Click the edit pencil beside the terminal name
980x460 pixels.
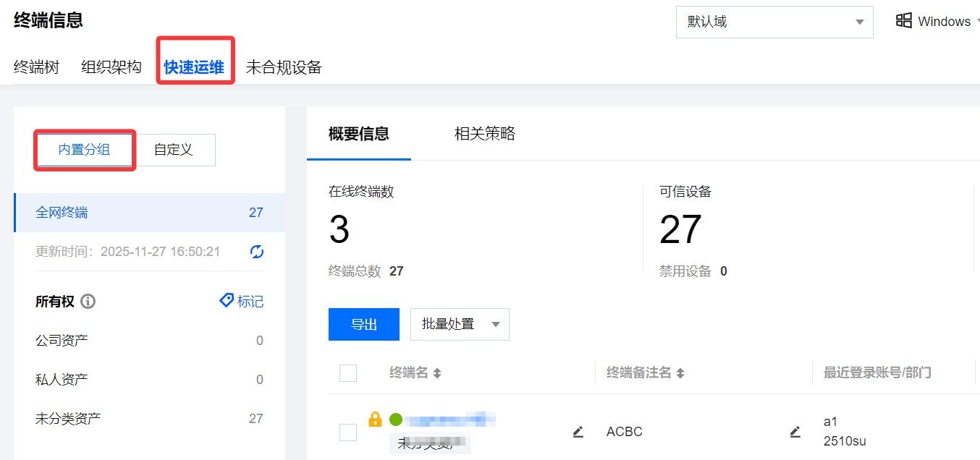(x=578, y=432)
